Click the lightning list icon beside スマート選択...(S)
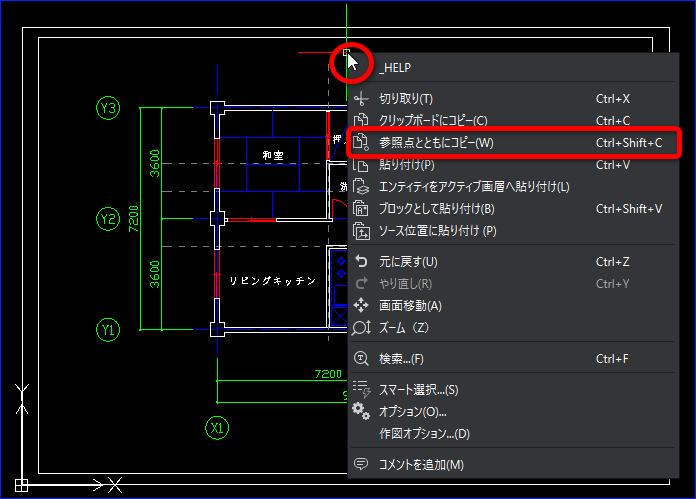Screen dimensions: 696x499 coord(361,389)
